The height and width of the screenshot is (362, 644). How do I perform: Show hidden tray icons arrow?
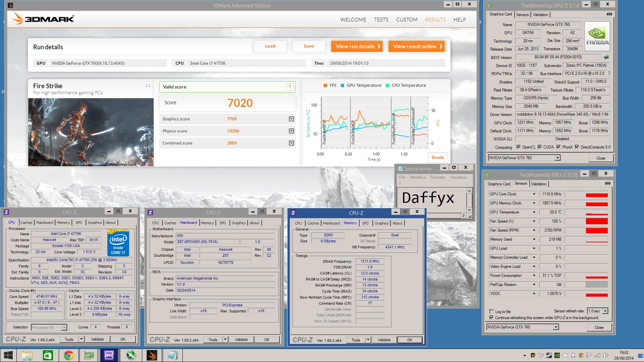click(525, 355)
